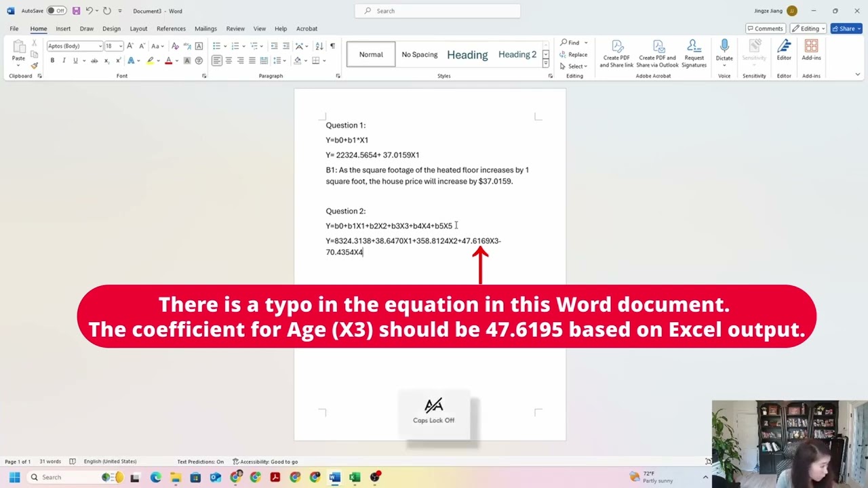Click the Format Painter brush icon
This screenshot has height=488, width=868.
(x=35, y=65)
